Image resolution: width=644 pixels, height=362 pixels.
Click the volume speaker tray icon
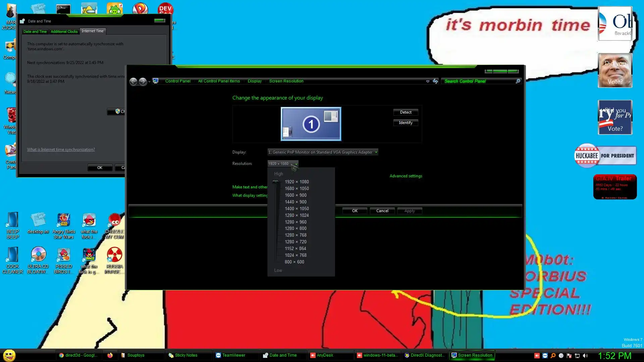[585, 356]
